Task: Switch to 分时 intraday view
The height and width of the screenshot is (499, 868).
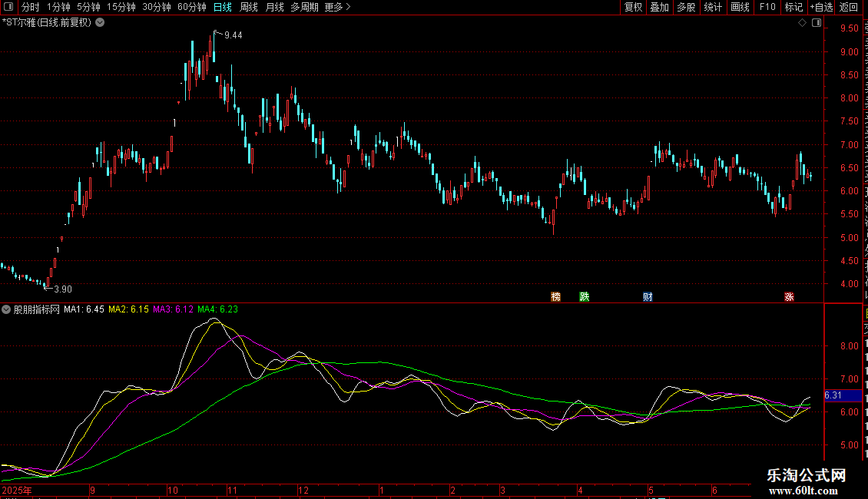Action: coord(31,7)
